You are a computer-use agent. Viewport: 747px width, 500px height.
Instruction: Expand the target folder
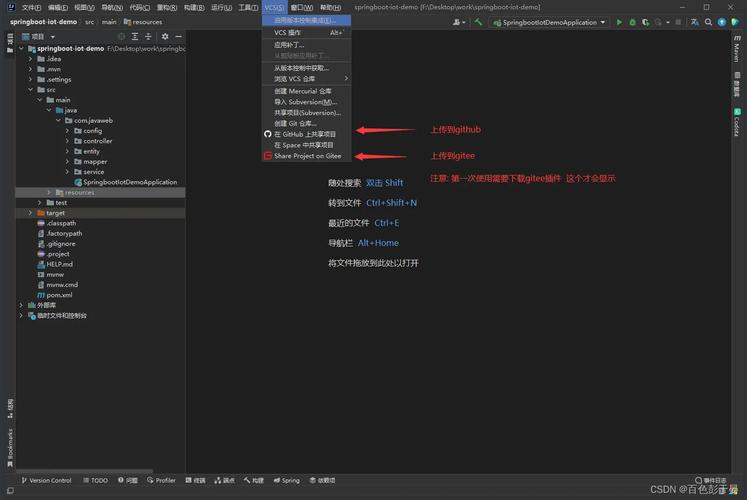[x=30, y=213]
